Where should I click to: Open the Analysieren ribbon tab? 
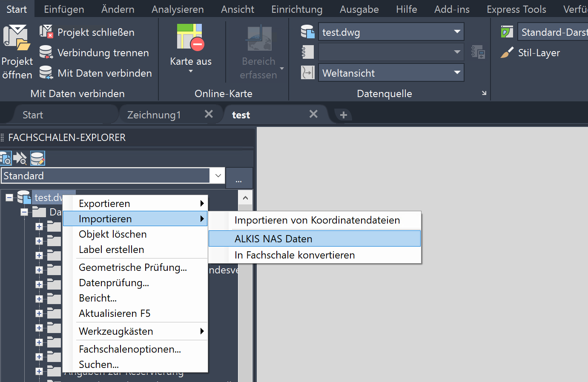178,9
